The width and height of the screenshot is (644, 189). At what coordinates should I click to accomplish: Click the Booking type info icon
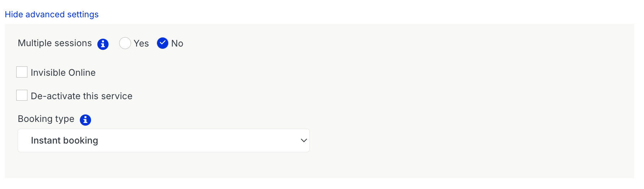(85, 120)
